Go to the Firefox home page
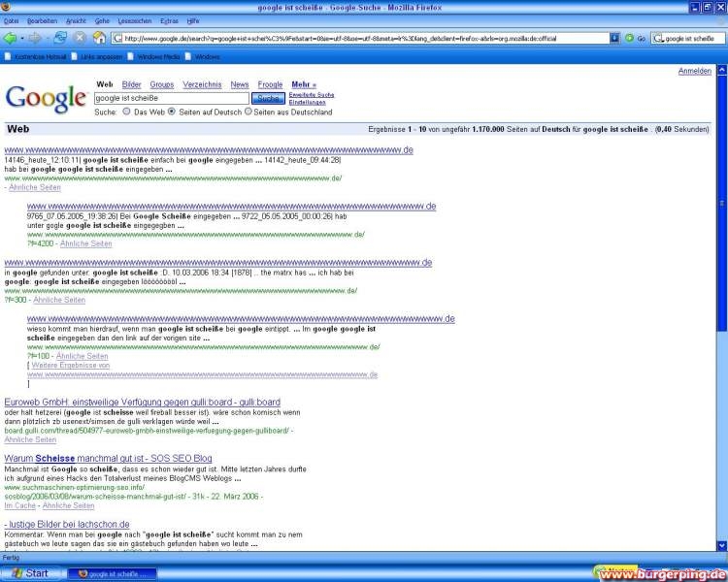Screen dimensions: 728x582 click(x=99, y=38)
